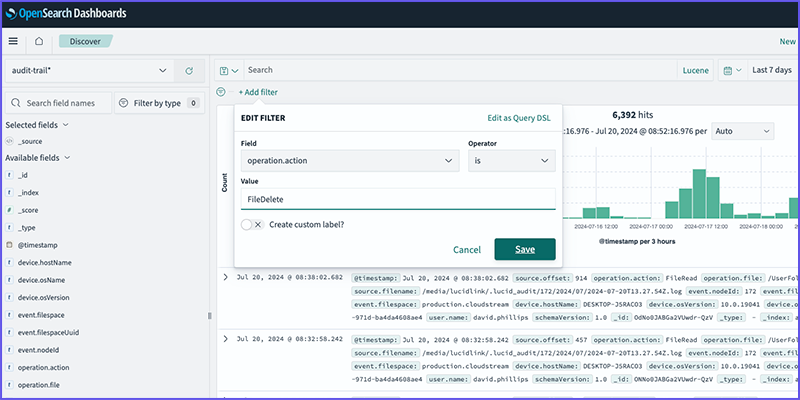
Task: Click the change all filters icon
Action: (220, 92)
